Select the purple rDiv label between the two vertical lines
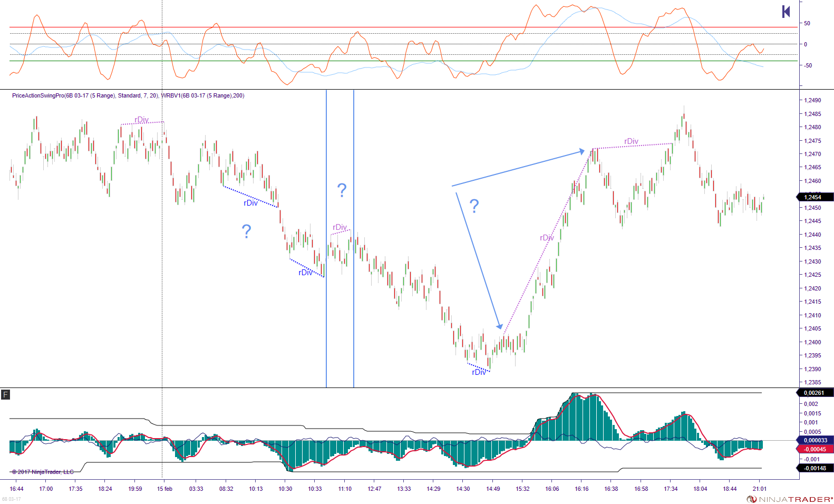 (x=340, y=227)
